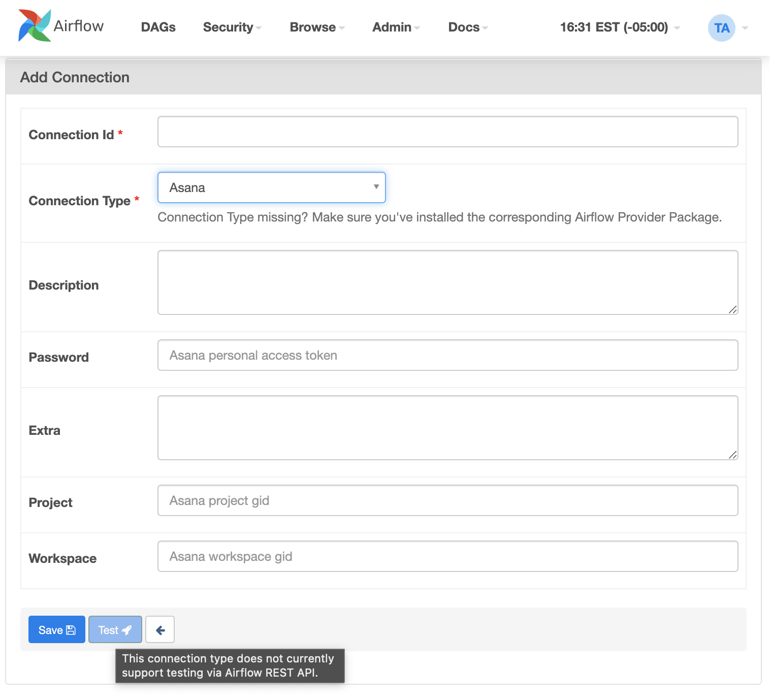
Task: Click the Connection Type missing help text
Action: tap(439, 217)
